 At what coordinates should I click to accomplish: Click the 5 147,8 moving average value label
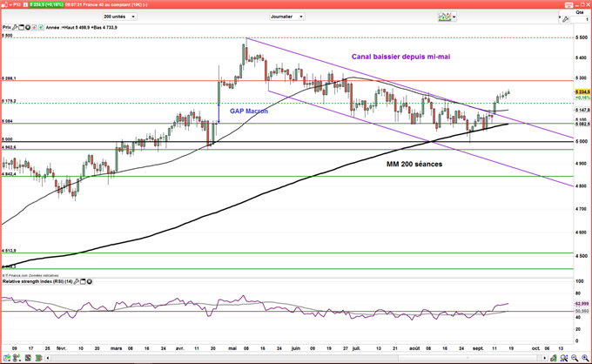click(583, 111)
